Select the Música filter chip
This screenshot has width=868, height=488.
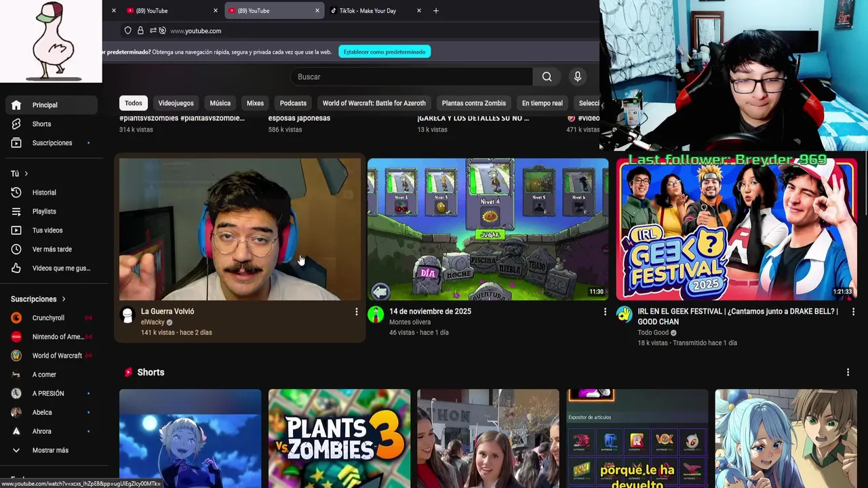click(x=220, y=103)
